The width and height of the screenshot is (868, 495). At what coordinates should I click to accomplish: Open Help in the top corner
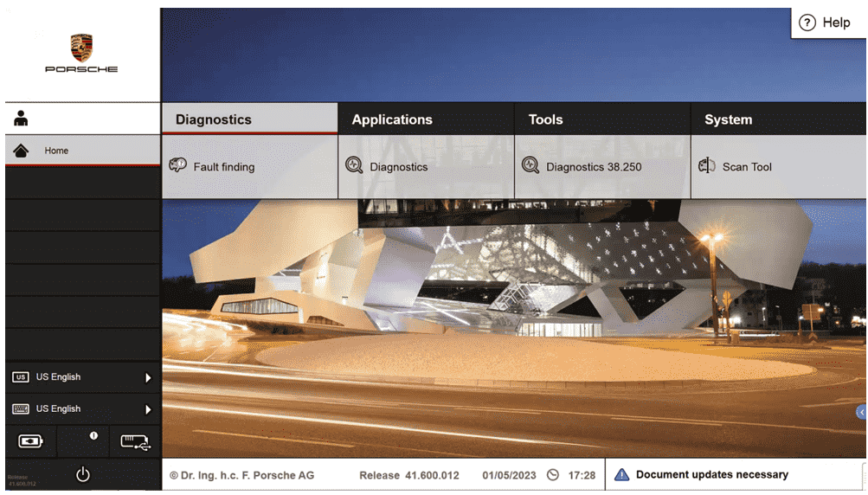(x=829, y=22)
